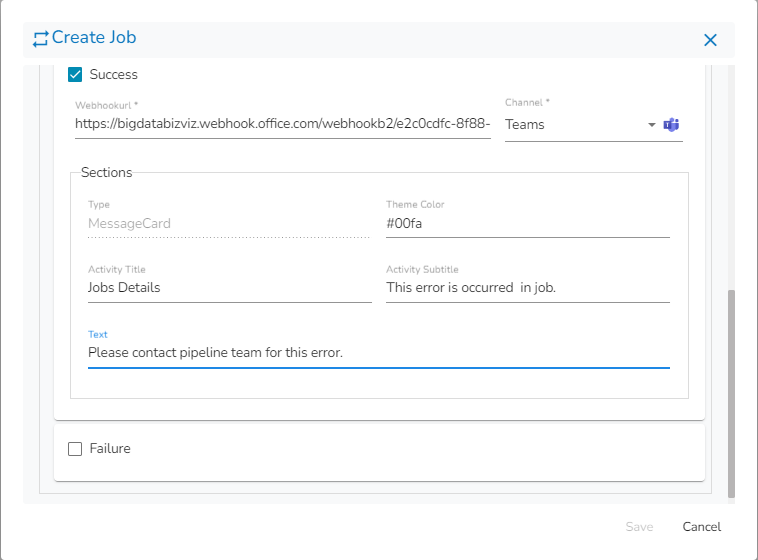Uncheck the Success checkbox
The width and height of the screenshot is (758, 560).
coord(75,74)
